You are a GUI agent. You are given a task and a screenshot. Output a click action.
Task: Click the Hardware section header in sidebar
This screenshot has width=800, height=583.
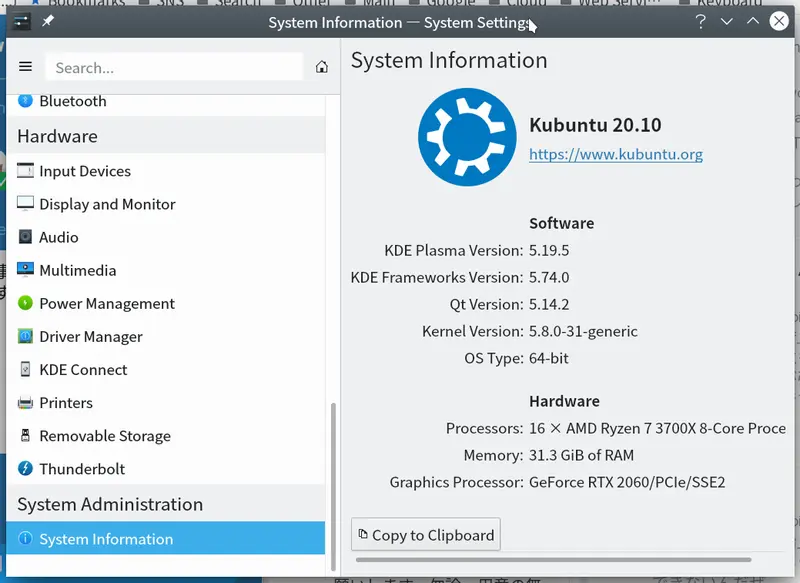165,136
